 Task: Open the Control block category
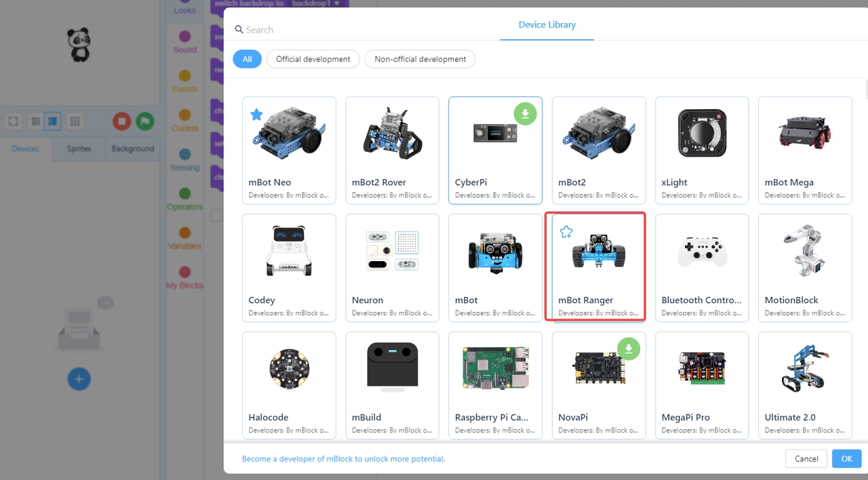click(x=184, y=120)
